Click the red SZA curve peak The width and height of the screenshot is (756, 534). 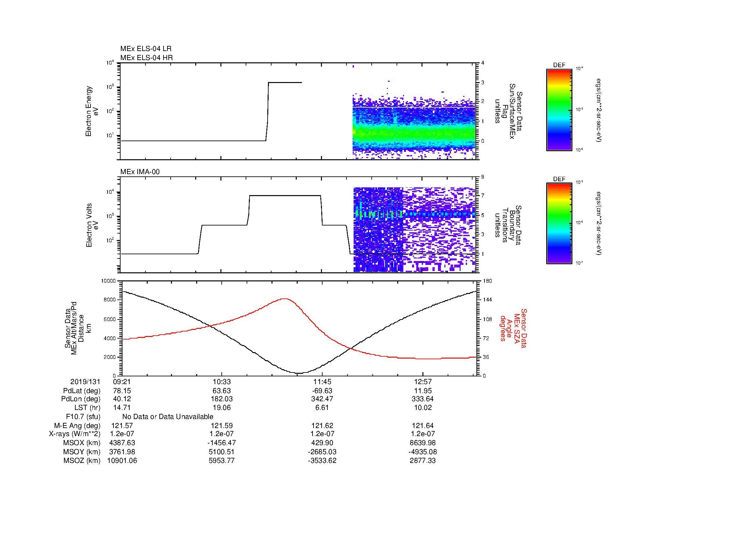pos(285,299)
